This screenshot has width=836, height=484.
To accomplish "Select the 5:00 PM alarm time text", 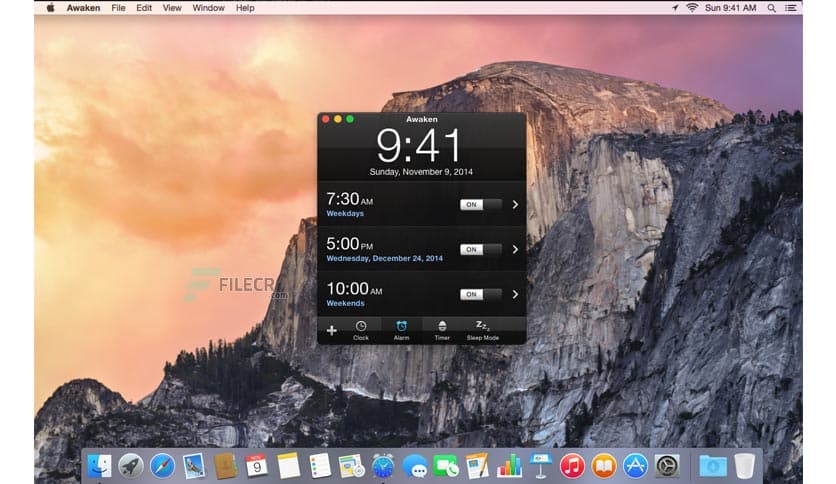I will tap(350, 244).
